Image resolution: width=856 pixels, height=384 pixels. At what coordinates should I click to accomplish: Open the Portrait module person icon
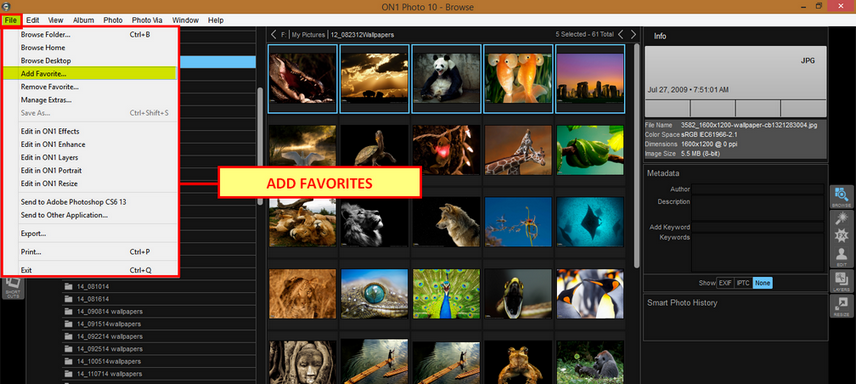click(841, 256)
